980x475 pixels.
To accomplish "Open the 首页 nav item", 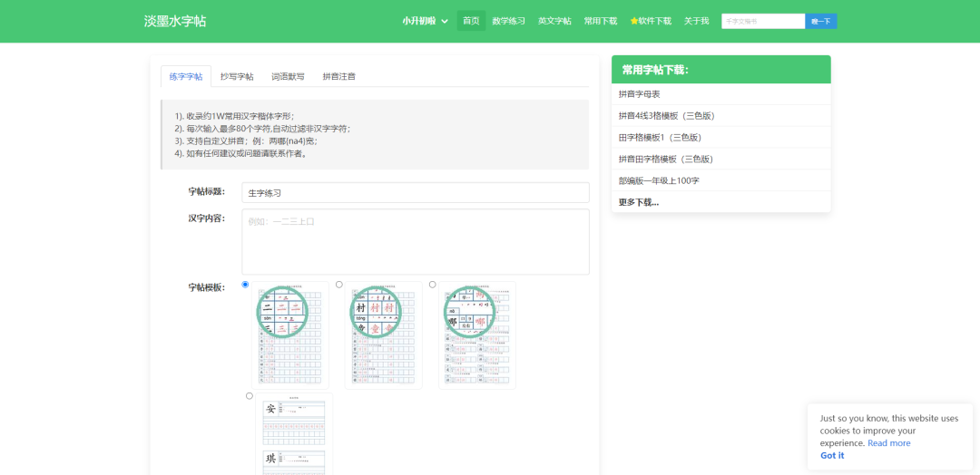I will coord(471,21).
